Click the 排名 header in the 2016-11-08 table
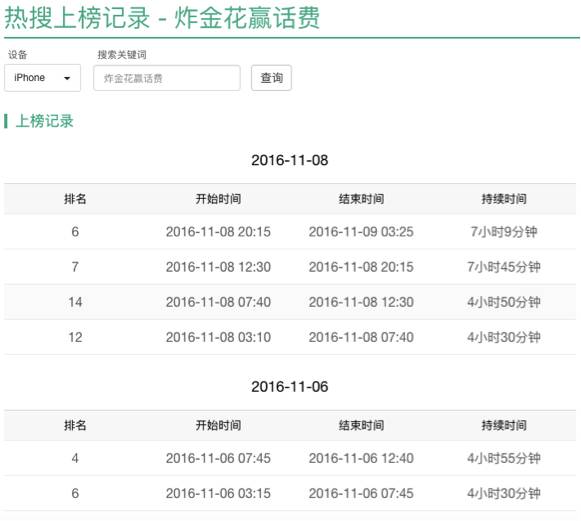 [x=75, y=199]
